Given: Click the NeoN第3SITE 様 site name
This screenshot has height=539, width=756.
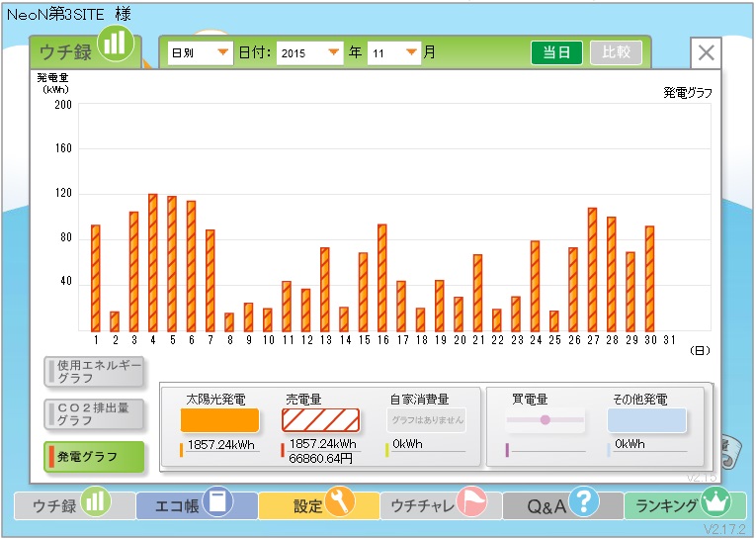Looking at the screenshot, I should pyautogui.click(x=69, y=14).
